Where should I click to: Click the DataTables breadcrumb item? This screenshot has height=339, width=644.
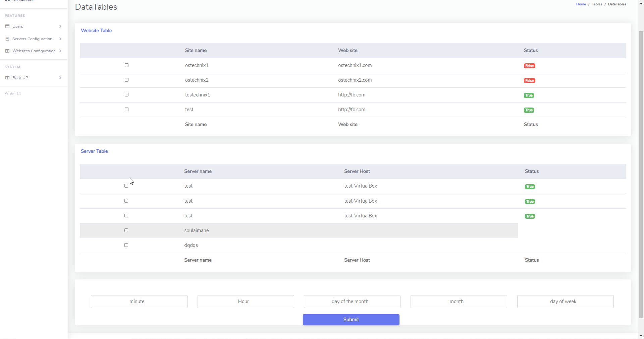617,4
